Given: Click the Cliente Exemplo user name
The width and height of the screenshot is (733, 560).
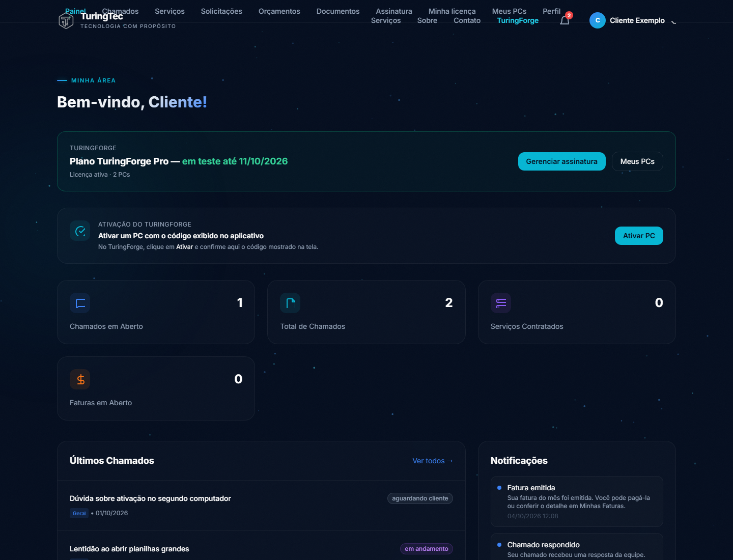Looking at the screenshot, I should (637, 20).
